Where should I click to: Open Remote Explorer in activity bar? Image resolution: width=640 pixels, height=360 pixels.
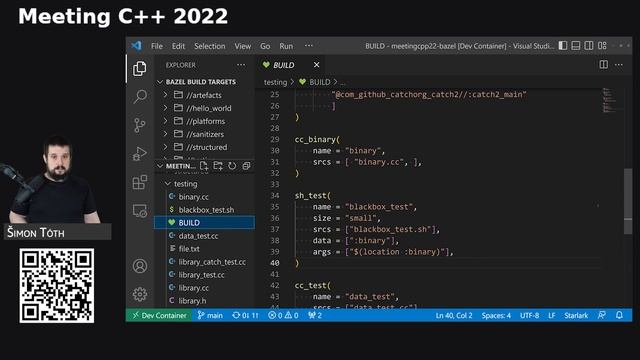click(140, 211)
